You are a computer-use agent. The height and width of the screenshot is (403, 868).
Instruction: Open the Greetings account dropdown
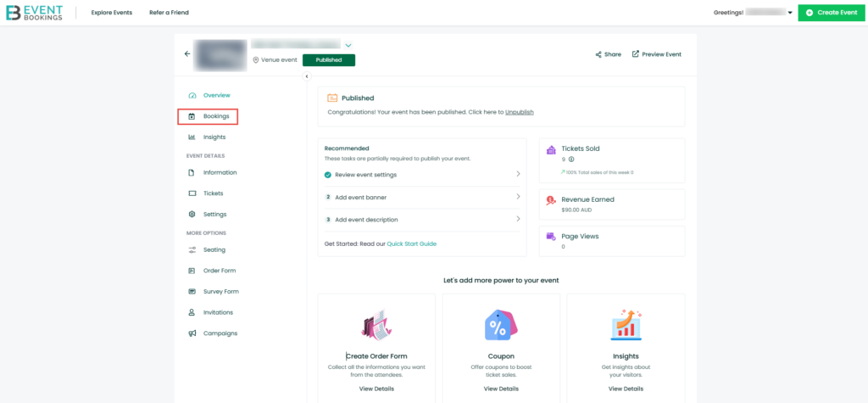coord(790,13)
